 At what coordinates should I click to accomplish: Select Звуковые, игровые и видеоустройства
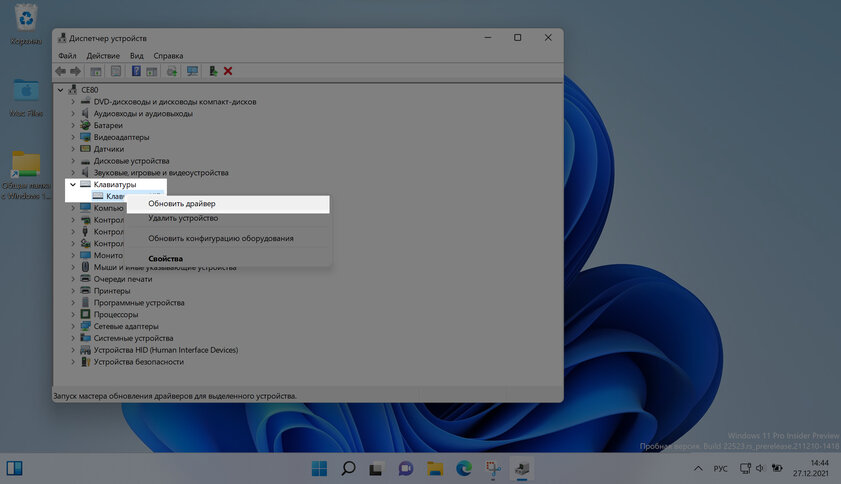coord(161,173)
